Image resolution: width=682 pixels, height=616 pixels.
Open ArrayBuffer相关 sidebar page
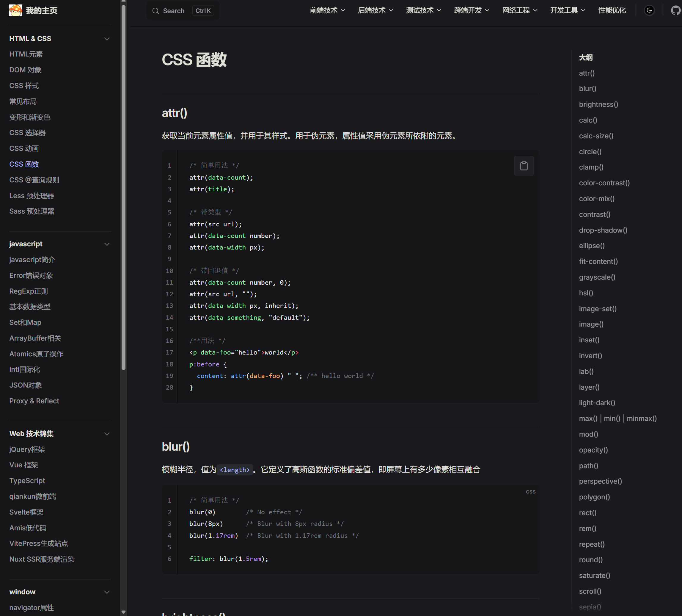coord(35,338)
